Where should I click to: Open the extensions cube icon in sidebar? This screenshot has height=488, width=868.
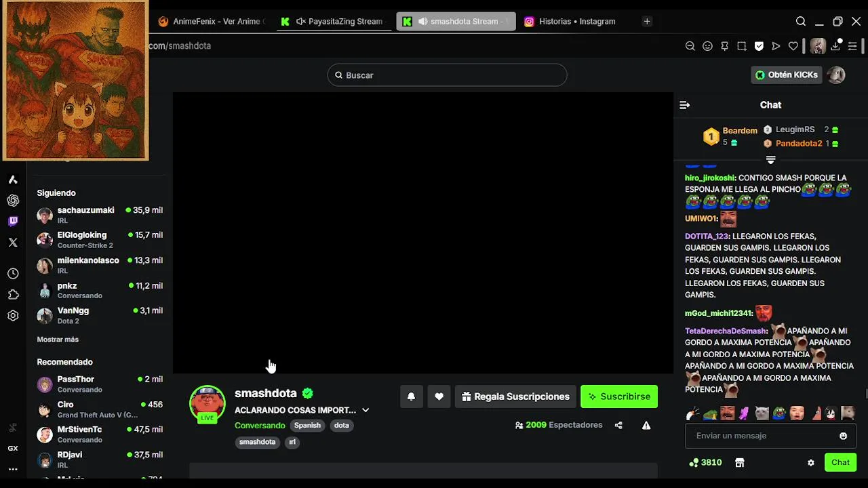[x=13, y=295]
